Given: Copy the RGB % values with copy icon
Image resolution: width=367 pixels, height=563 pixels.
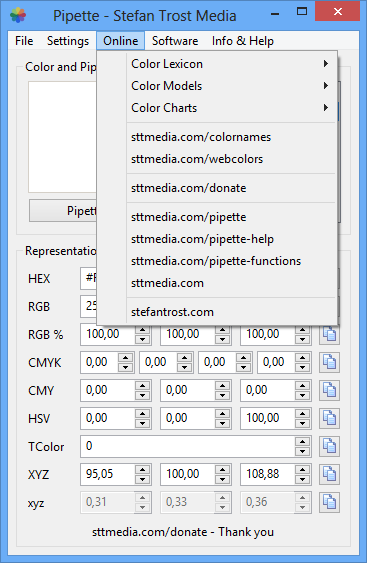Looking at the screenshot, I should (x=329, y=334).
